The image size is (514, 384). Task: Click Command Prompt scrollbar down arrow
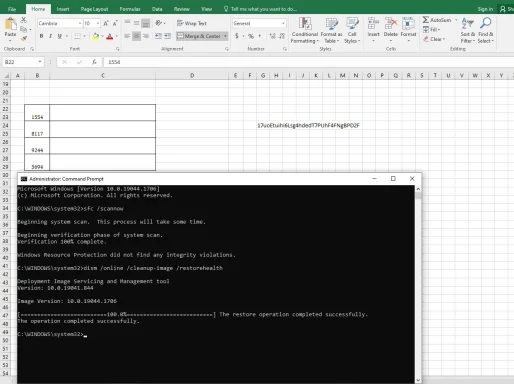pos(418,380)
